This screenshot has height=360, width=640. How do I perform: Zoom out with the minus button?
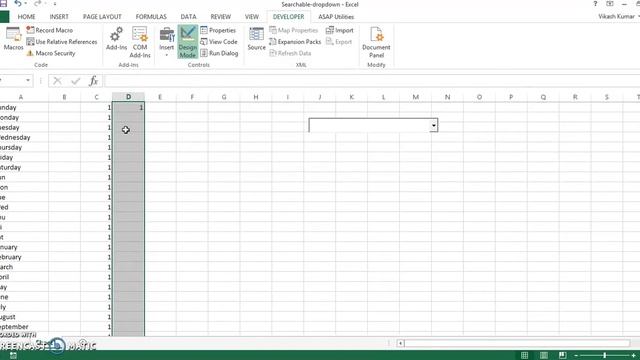tap(576, 356)
